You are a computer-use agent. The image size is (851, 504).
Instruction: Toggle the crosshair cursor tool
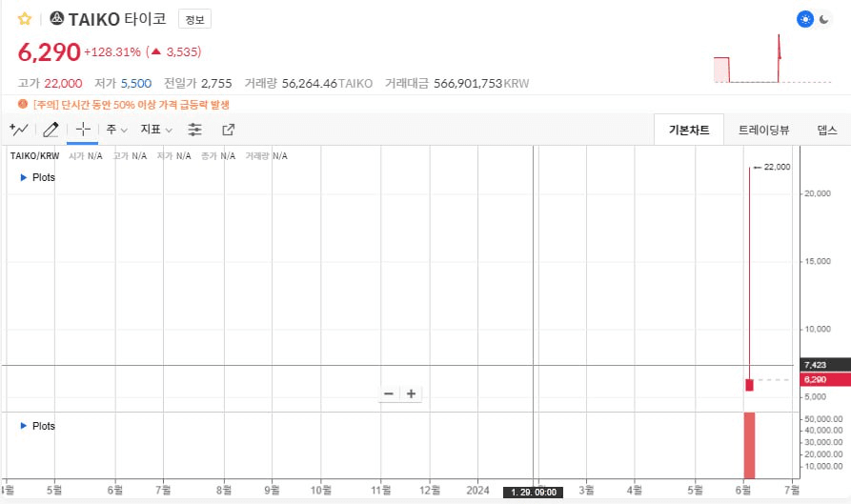tap(83, 130)
